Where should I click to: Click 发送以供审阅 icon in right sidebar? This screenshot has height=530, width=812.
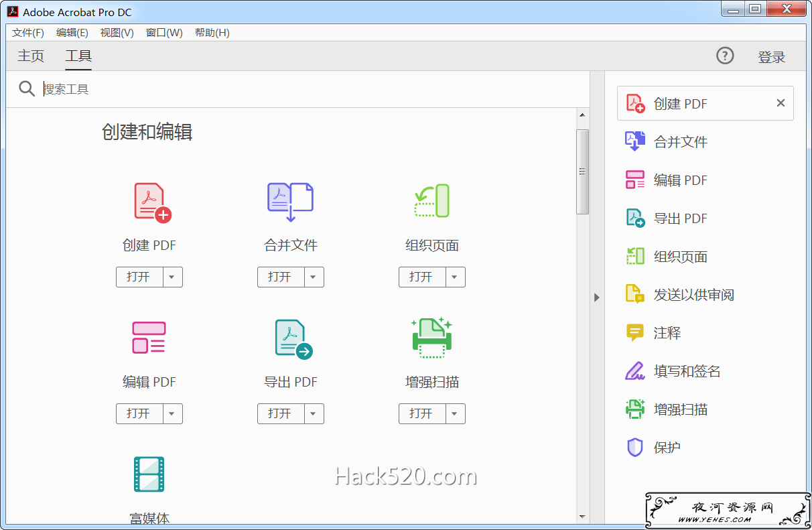click(x=635, y=294)
